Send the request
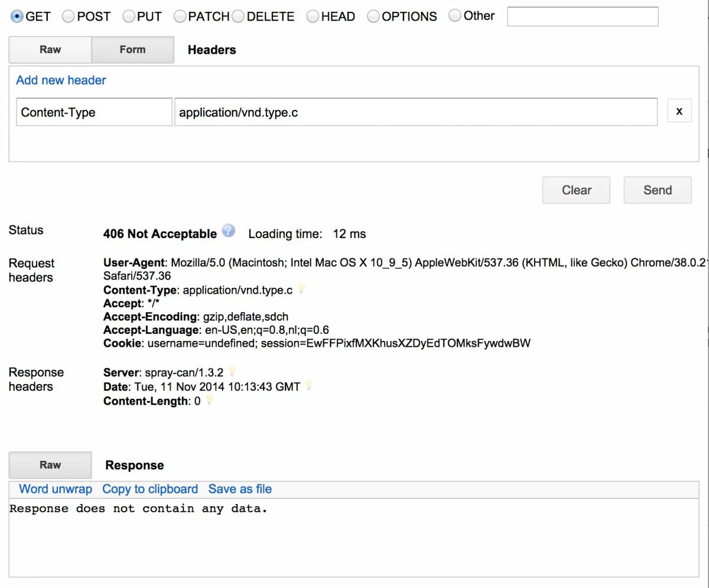The image size is (709, 588). (x=658, y=190)
